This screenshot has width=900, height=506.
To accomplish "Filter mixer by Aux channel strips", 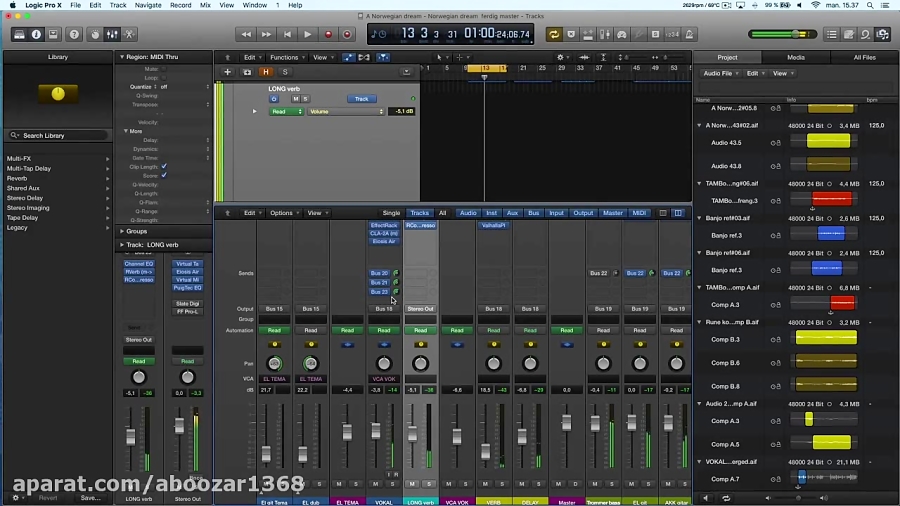I will [x=512, y=213].
